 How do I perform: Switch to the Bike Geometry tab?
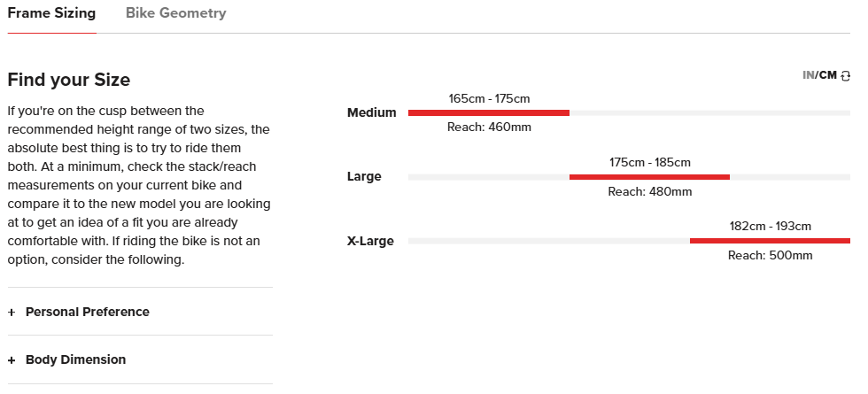pyautogui.click(x=175, y=13)
